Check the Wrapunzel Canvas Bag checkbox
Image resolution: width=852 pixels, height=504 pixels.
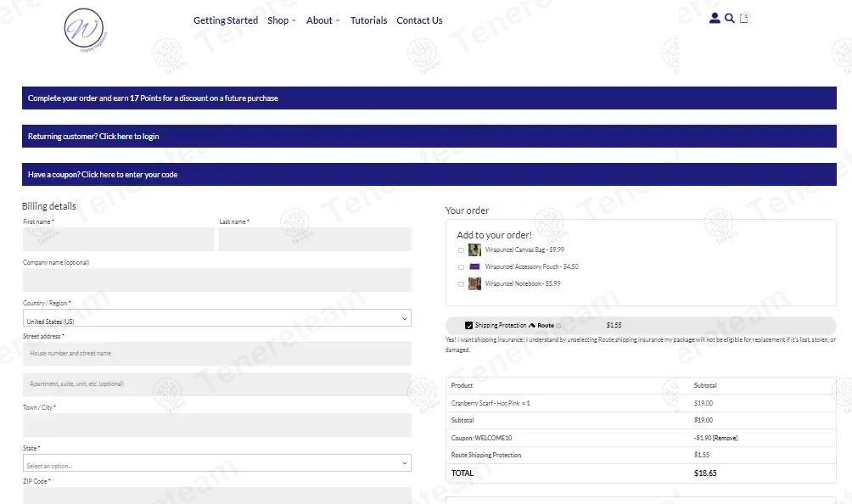(x=461, y=250)
